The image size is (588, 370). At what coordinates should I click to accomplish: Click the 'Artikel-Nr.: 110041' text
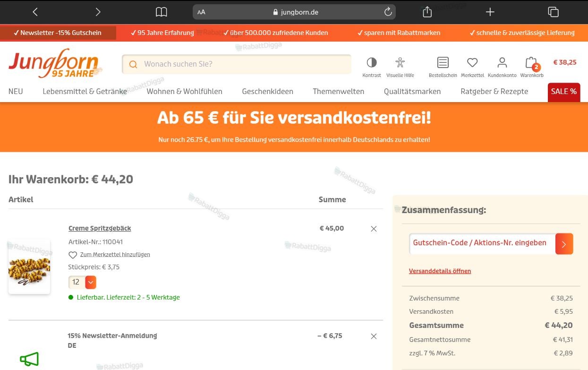click(x=95, y=242)
